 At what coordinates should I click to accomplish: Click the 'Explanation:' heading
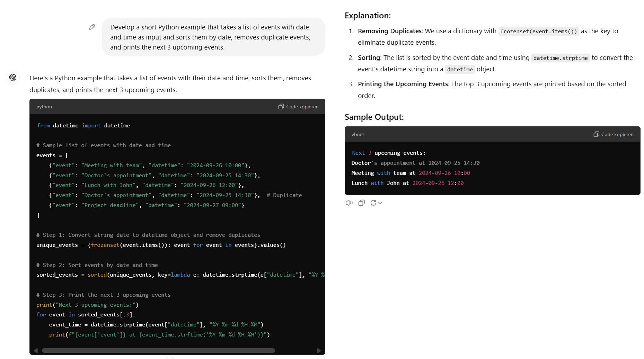point(368,16)
